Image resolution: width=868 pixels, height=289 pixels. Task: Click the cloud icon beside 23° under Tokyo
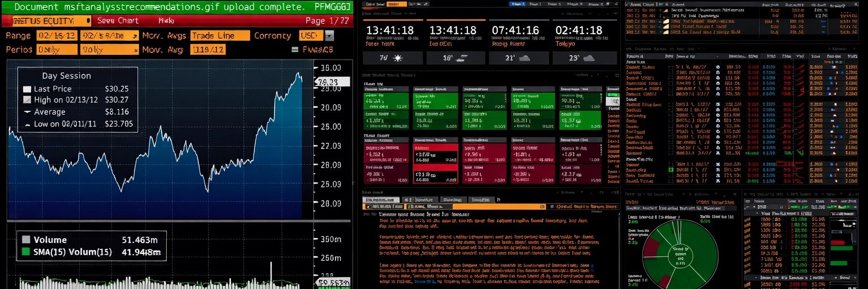click(589, 58)
